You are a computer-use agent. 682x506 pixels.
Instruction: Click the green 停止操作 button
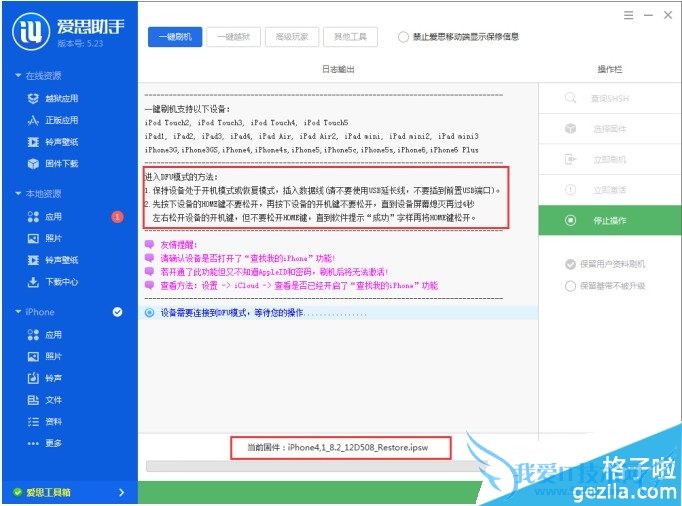point(610,221)
